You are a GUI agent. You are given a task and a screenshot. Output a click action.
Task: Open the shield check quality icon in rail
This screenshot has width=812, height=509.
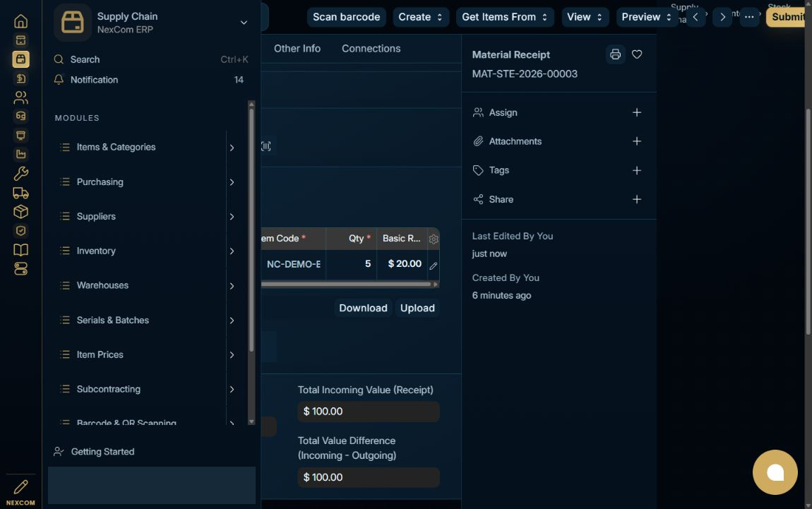pyautogui.click(x=20, y=230)
